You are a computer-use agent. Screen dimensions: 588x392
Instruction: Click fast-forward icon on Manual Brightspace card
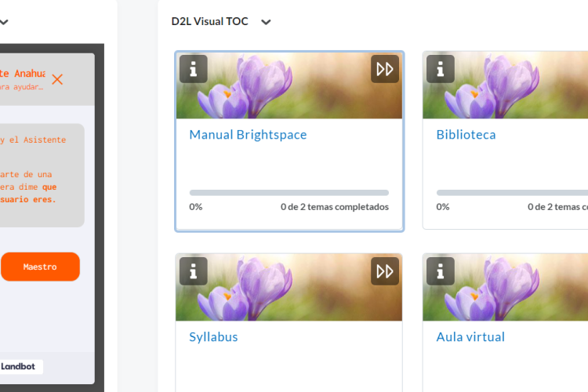(385, 69)
